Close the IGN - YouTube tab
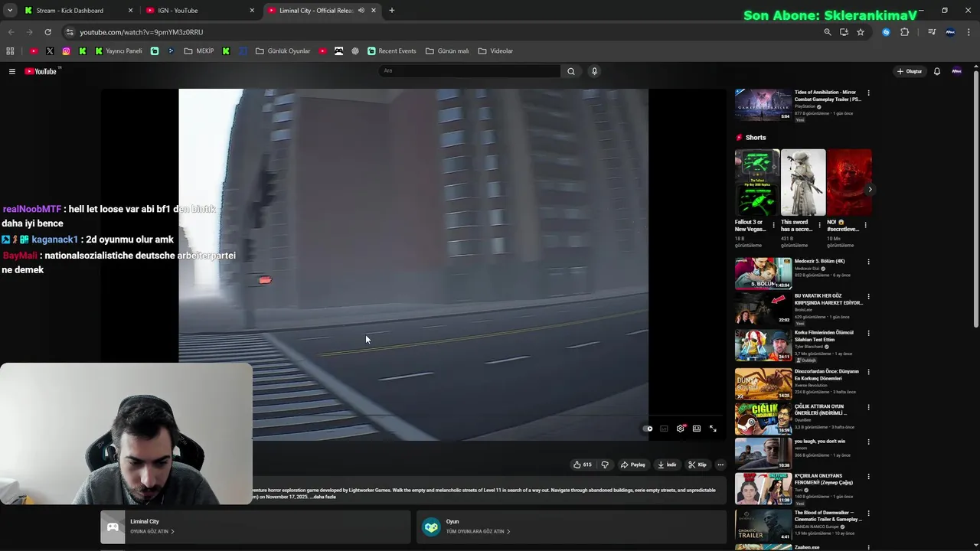The height and width of the screenshot is (551, 980). click(252, 11)
